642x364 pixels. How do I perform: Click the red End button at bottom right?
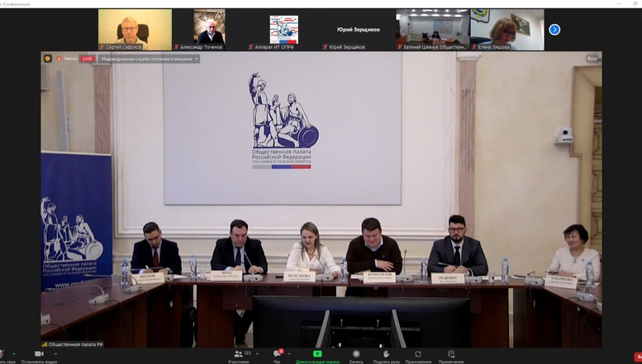tap(638, 357)
